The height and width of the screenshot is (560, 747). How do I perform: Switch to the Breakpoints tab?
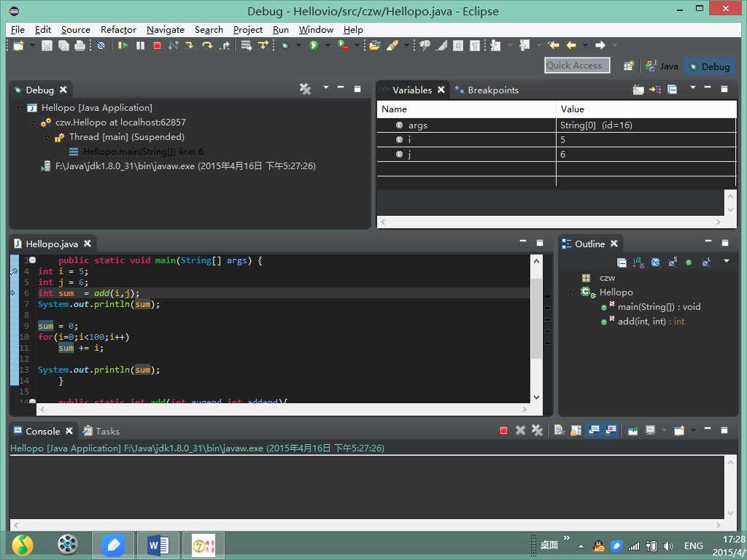tap(487, 90)
